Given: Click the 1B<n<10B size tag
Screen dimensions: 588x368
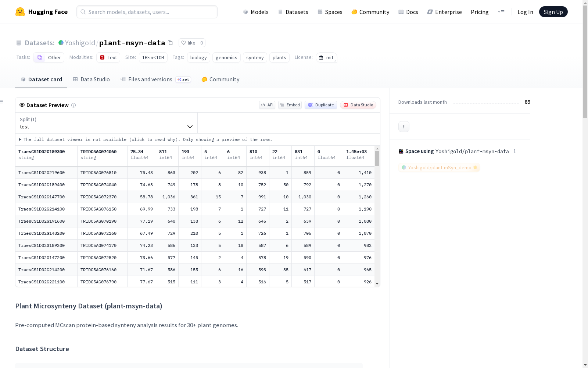Looking at the screenshot, I should 153,57.
